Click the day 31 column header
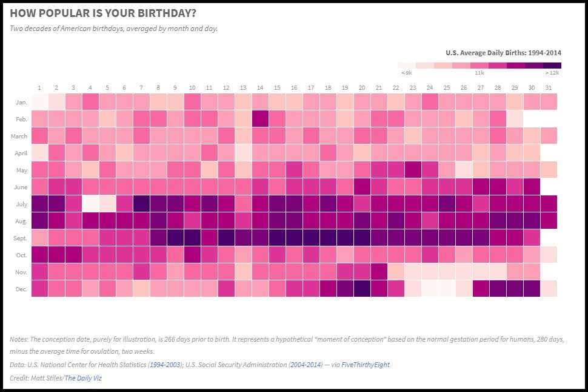The width and height of the screenshot is (588, 392). (x=549, y=87)
